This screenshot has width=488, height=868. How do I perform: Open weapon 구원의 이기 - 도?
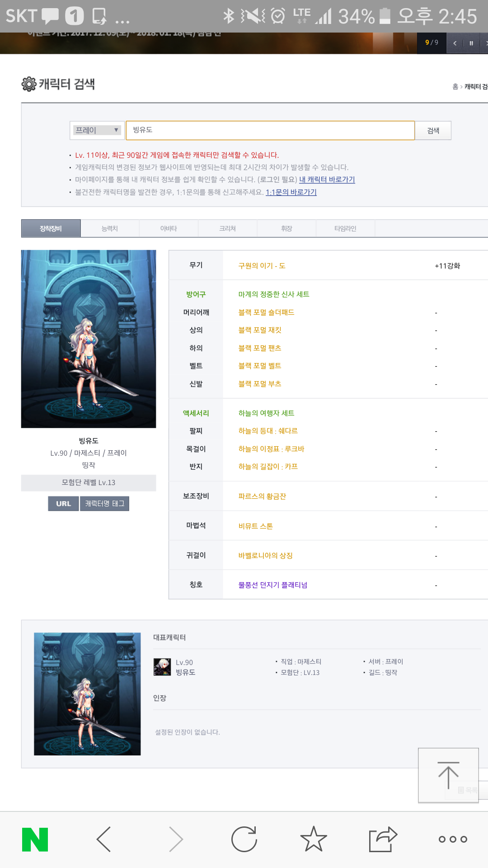[x=262, y=266]
